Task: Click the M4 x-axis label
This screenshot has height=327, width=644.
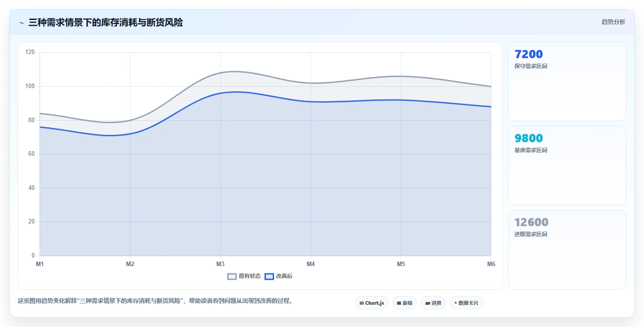Action: 311,264
